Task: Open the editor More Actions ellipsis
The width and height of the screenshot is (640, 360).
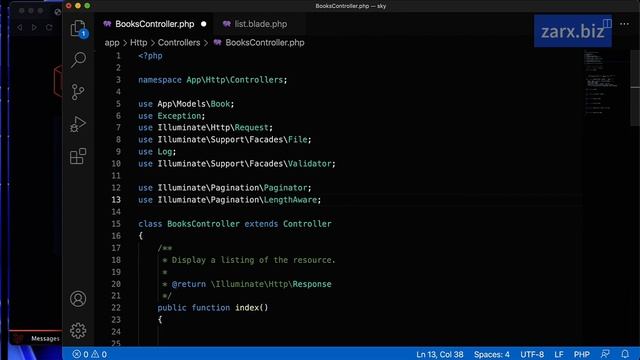Action: click(624, 24)
